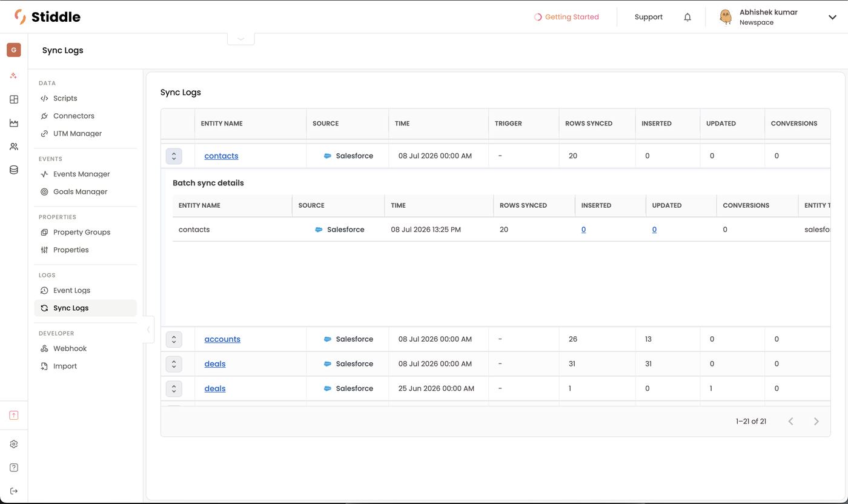Click the Stiddle logo

(47, 17)
